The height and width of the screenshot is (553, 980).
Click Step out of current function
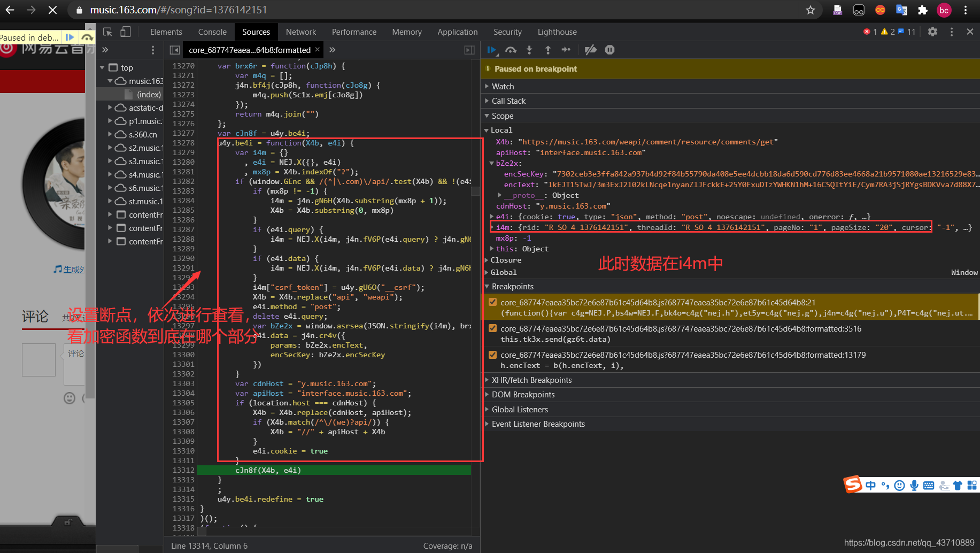tap(548, 50)
